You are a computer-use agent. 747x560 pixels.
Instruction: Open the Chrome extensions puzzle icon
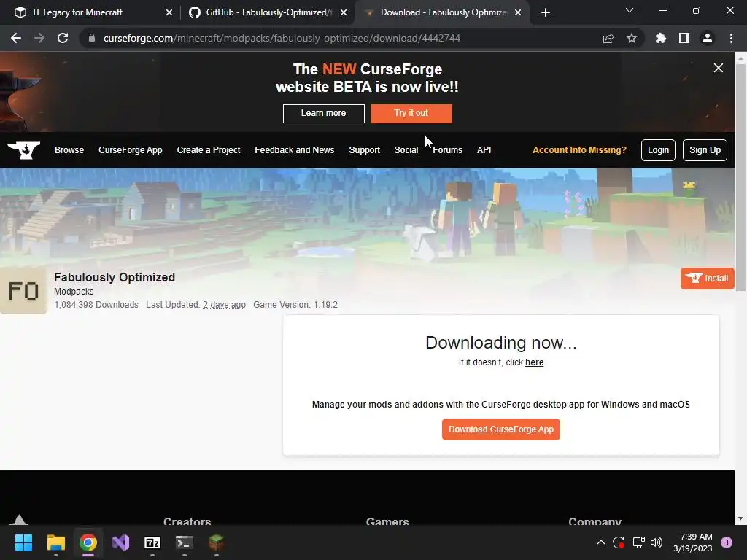[661, 38]
